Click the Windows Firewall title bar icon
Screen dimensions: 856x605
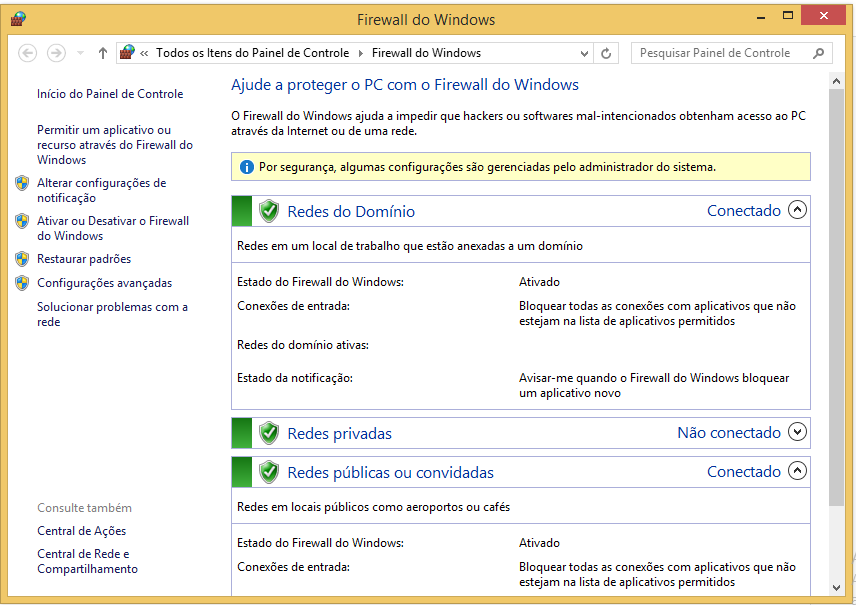[x=18, y=19]
